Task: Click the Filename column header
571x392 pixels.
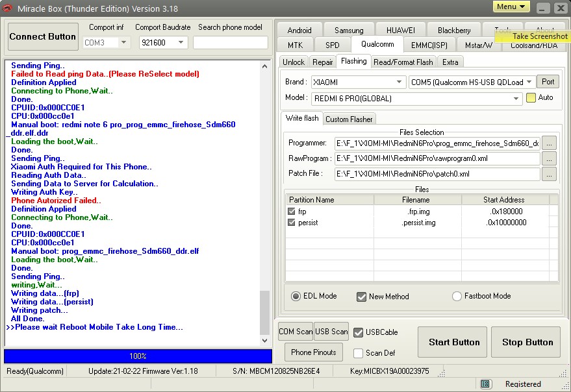Action: coord(418,200)
